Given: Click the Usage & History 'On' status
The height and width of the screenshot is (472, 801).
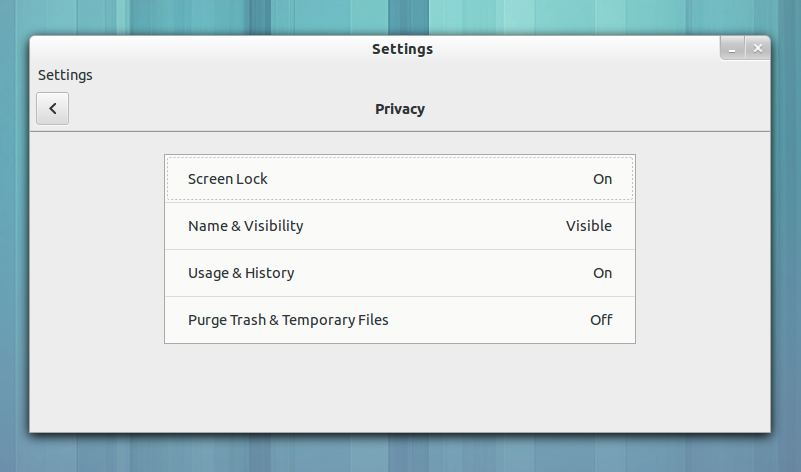Looking at the screenshot, I should [602, 273].
